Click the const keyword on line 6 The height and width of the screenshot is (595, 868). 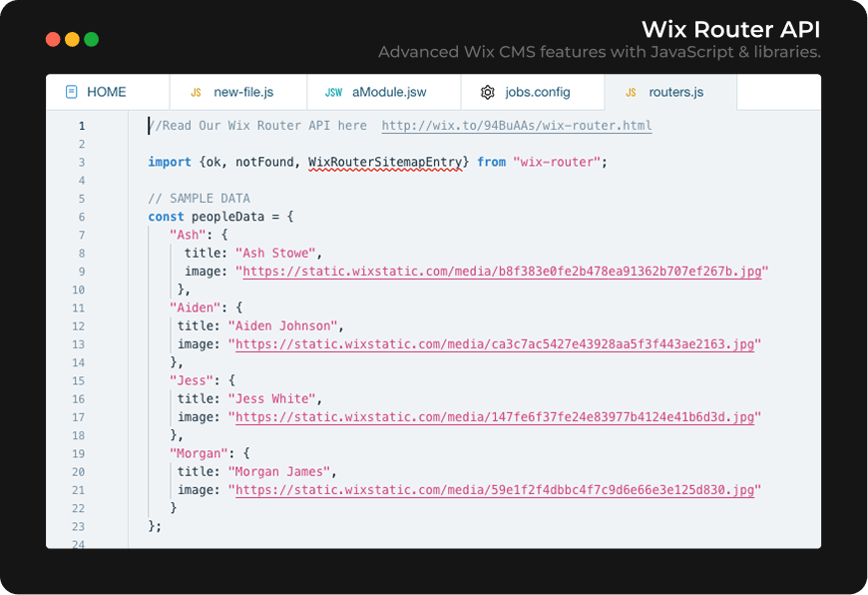coord(166,217)
